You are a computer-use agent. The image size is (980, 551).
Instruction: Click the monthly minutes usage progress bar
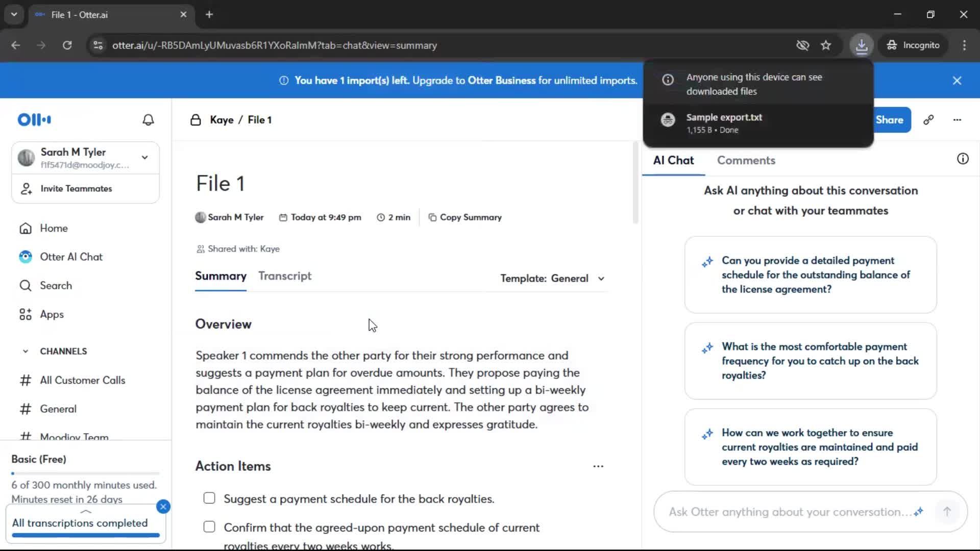[x=85, y=473]
